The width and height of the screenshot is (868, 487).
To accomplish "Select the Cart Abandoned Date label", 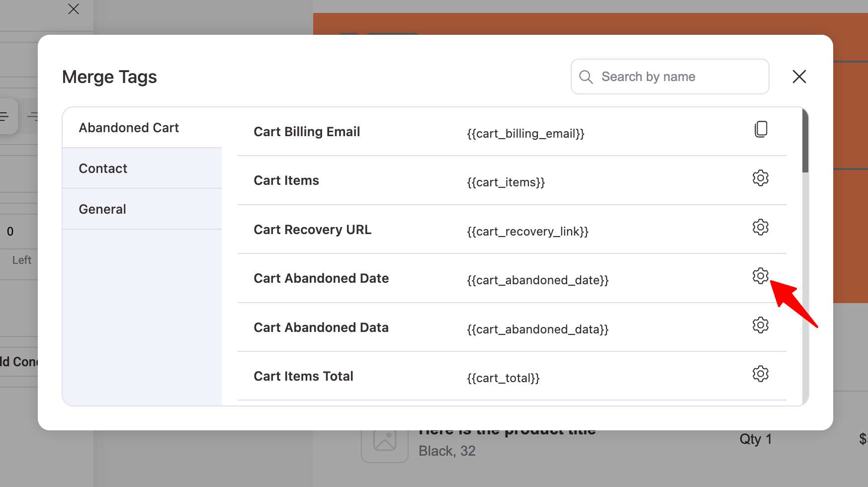I will point(321,278).
